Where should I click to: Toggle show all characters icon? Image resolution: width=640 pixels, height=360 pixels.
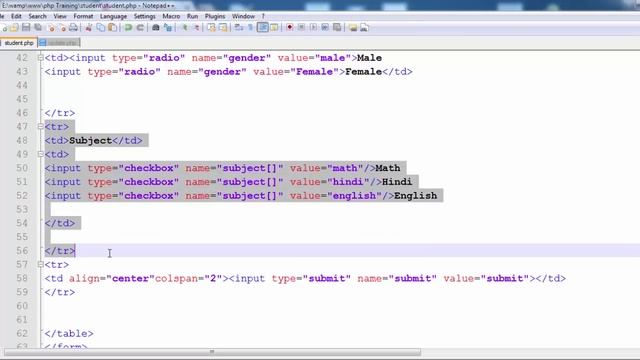click(x=250, y=27)
